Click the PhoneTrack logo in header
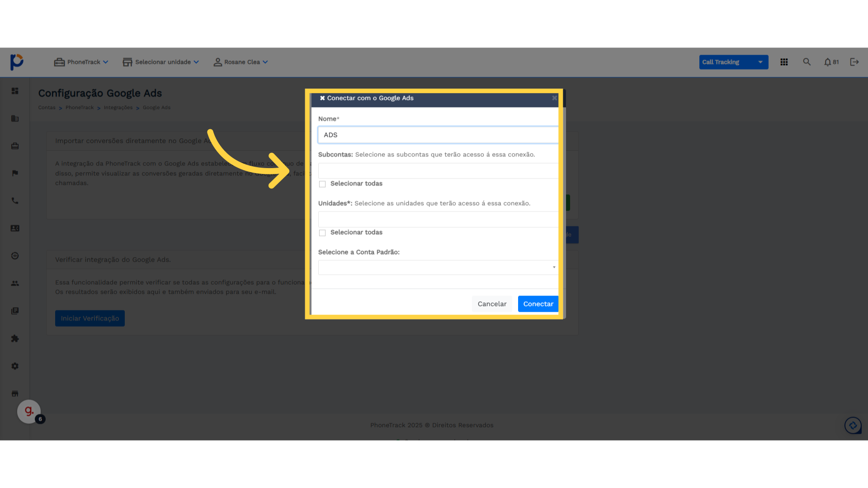This screenshot has width=868, height=488. [x=17, y=62]
